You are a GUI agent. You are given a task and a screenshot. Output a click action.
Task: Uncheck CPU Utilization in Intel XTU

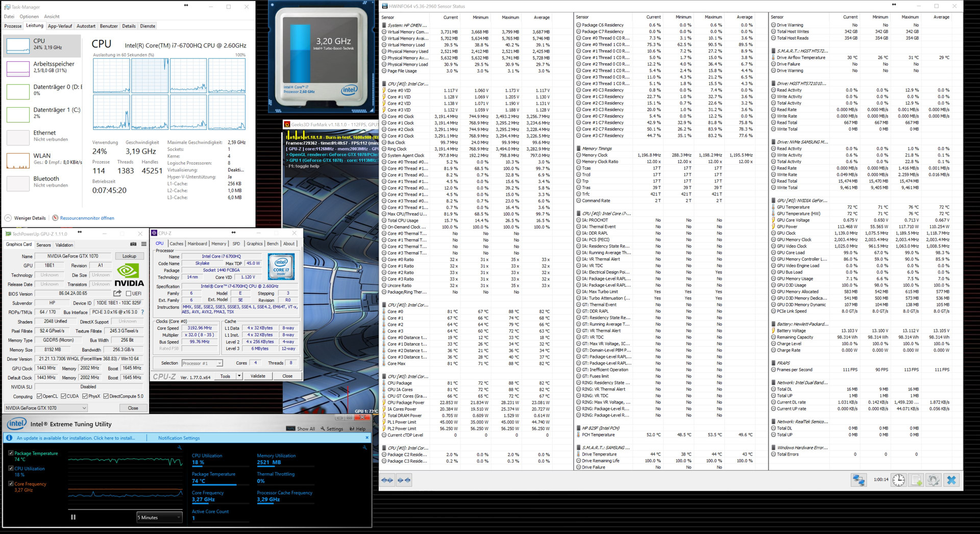(x=11, y=468)
